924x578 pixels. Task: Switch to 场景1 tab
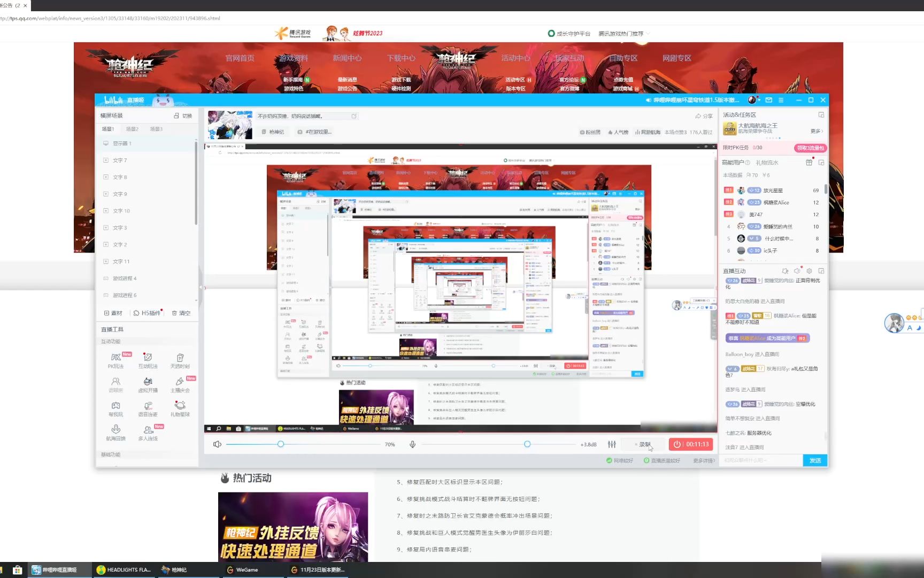(108, 129)
